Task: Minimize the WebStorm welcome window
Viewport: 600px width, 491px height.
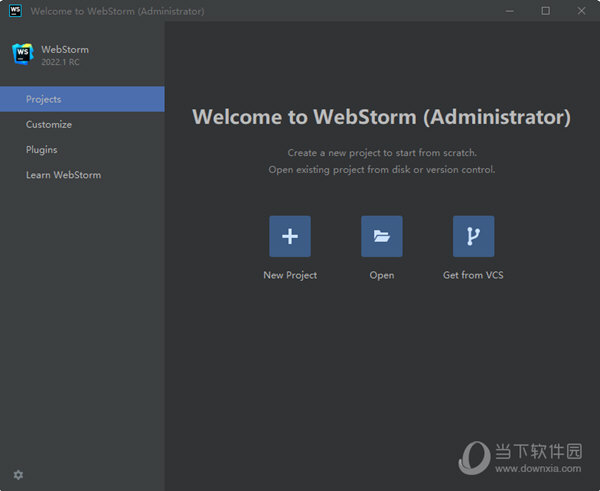Action: pyautogui.click(x=510, y=11)
